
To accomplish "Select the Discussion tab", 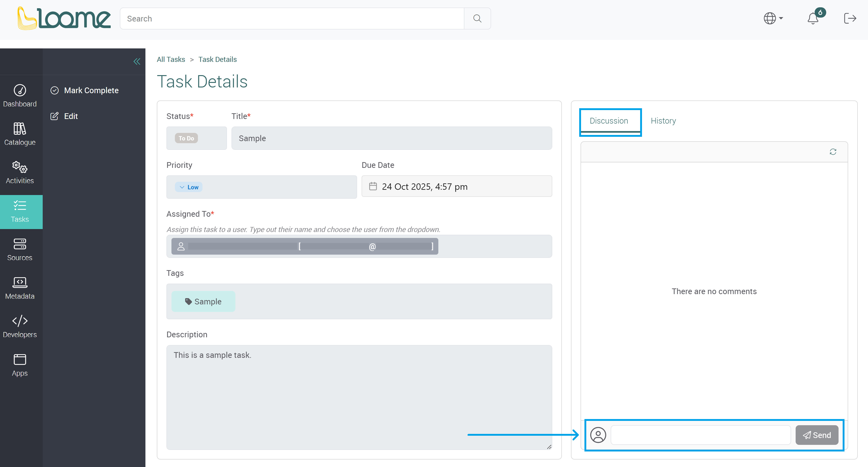I will tap(609, 121).
